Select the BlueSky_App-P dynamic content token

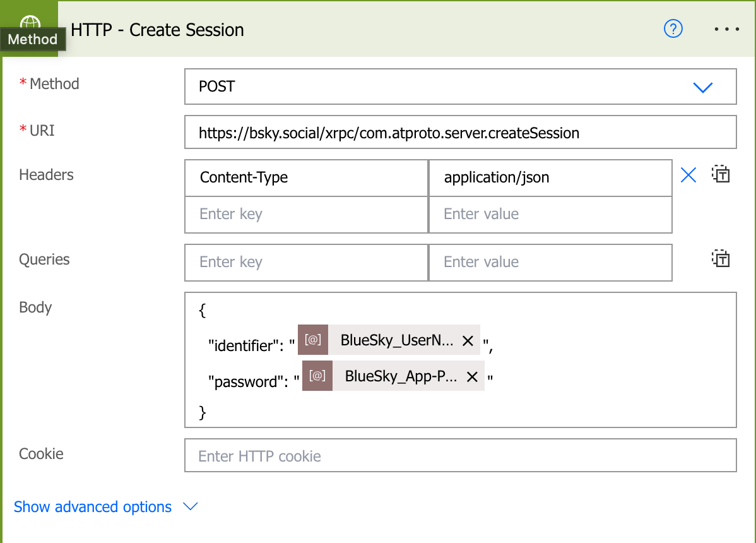click(401, 377)
